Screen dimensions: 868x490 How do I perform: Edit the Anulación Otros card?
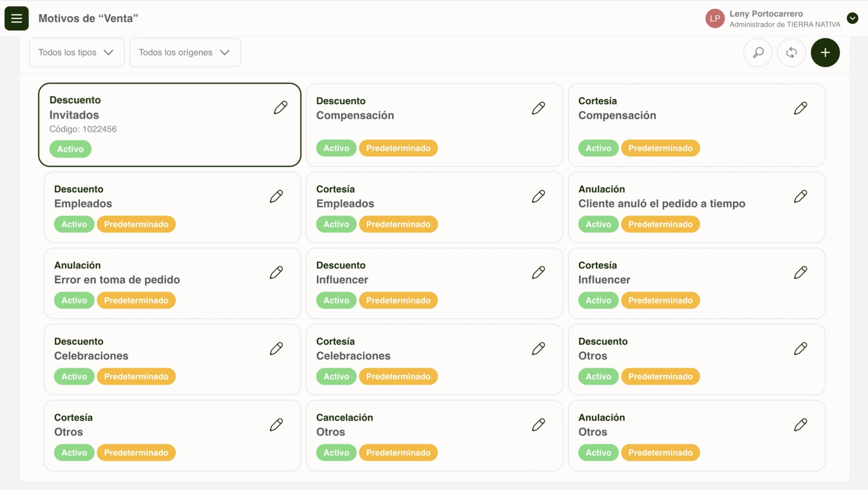coord(800,425)
